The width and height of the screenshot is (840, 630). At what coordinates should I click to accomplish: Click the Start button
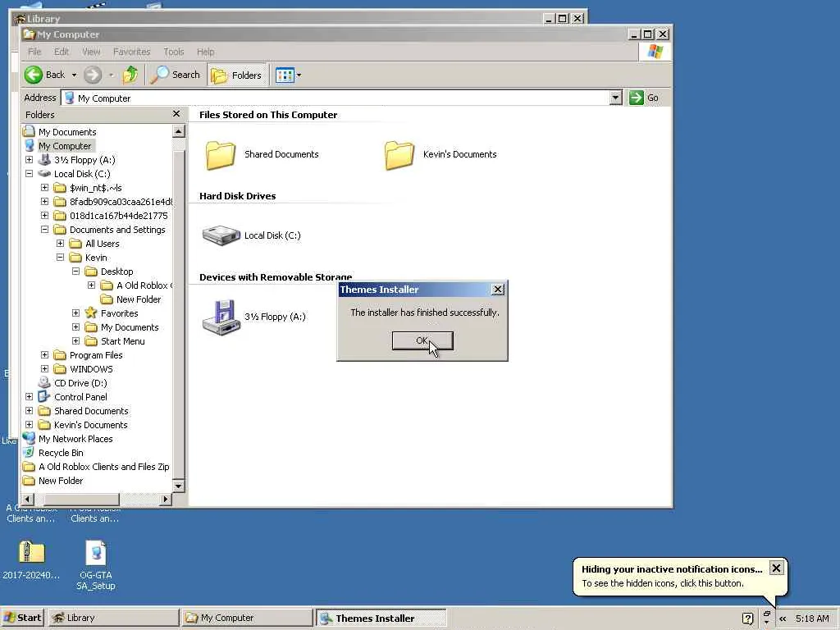(x=22, y=618)
